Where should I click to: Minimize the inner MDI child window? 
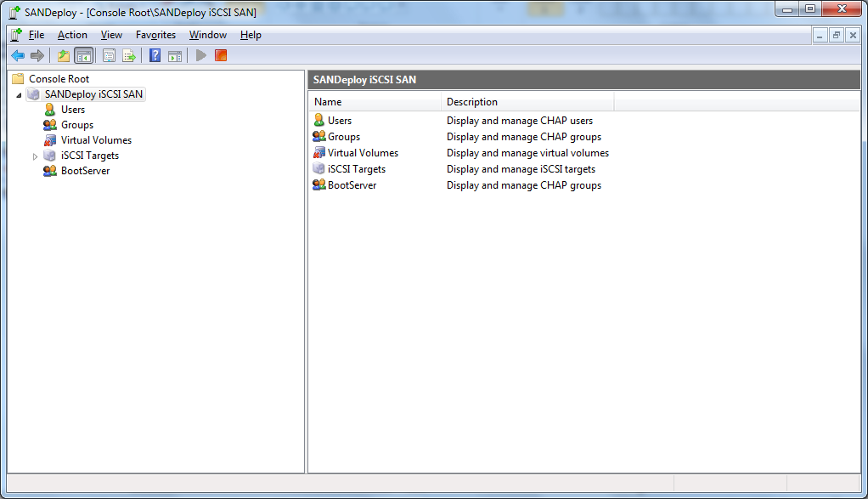820,36
